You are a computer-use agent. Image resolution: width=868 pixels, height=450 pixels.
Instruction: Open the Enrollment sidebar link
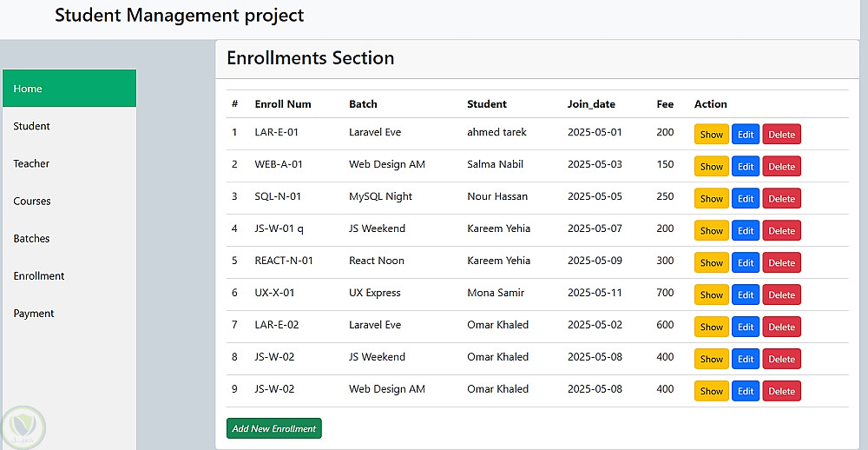pos(39,275)
